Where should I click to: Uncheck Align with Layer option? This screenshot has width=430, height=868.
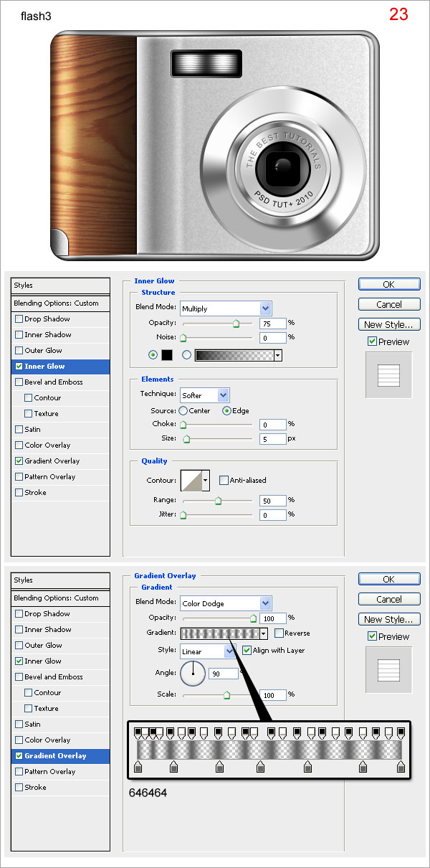coord(247,651)
